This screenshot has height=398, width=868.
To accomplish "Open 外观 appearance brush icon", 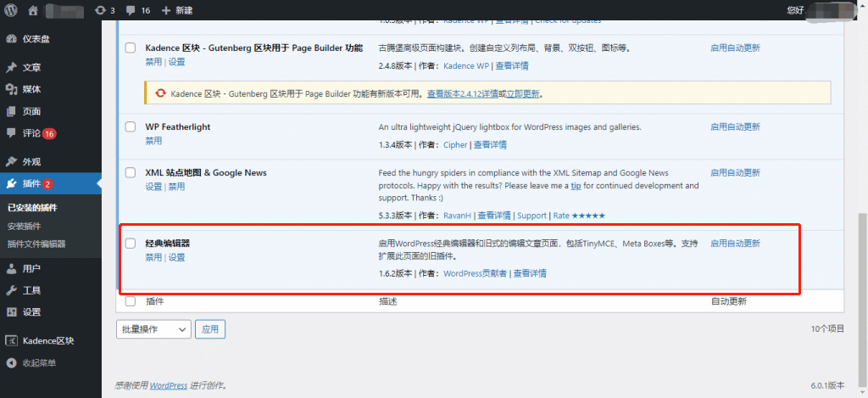I will coord(11,162).
